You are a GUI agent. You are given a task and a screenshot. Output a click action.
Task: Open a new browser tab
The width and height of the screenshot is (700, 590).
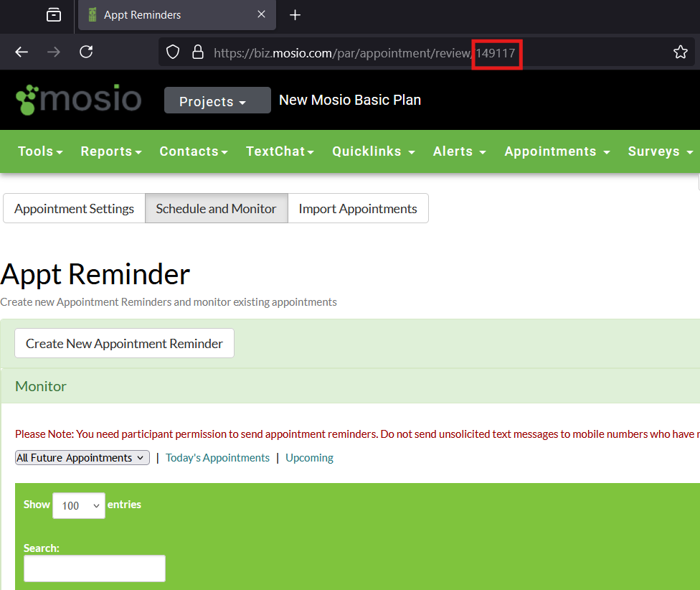pyautogui.click(x=295, y=15)
